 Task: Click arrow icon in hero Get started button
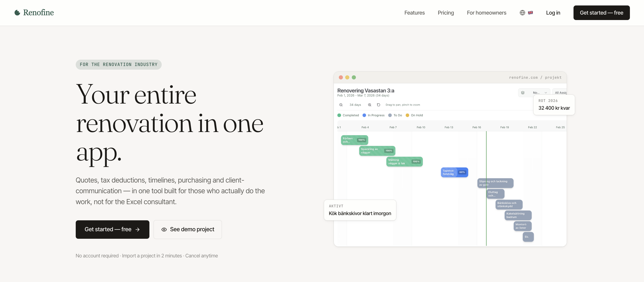[x=138, y=229]
